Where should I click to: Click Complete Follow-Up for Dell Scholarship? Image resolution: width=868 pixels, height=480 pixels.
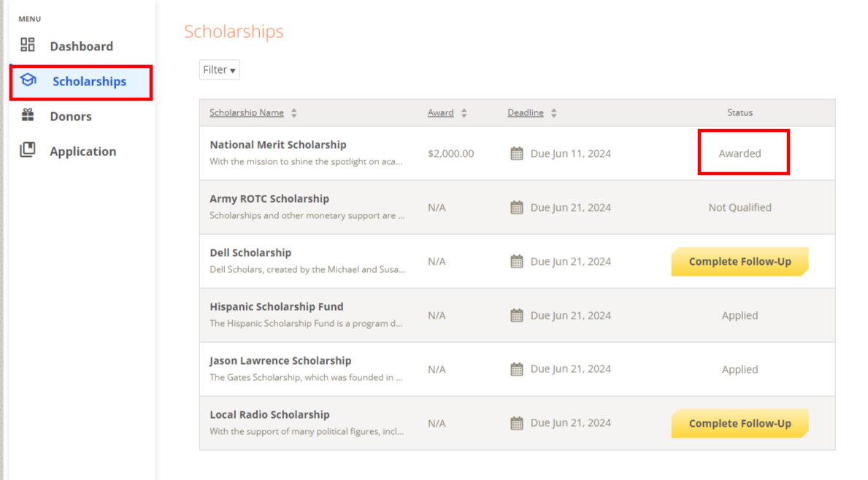(740, 261)
